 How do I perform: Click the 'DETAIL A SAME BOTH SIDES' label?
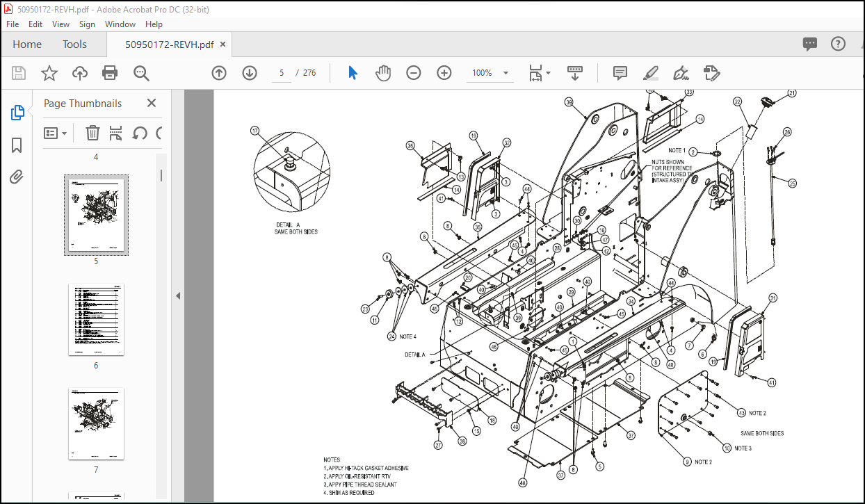(296, 228)
